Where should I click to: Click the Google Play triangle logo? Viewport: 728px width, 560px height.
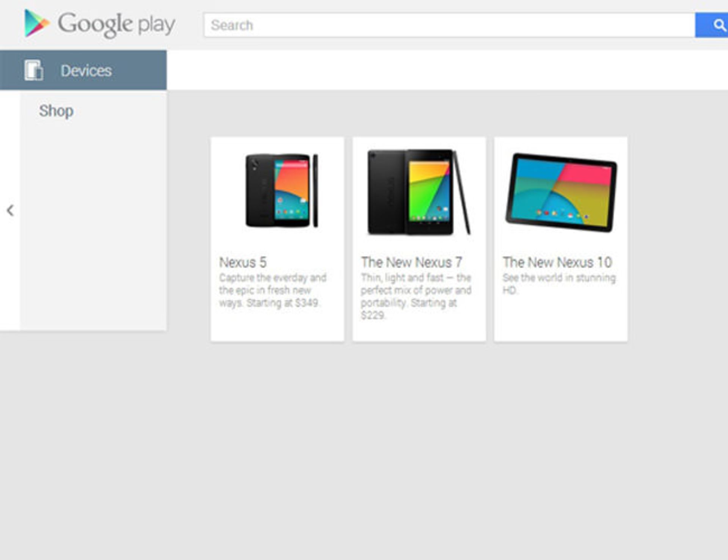pos(36,24)
